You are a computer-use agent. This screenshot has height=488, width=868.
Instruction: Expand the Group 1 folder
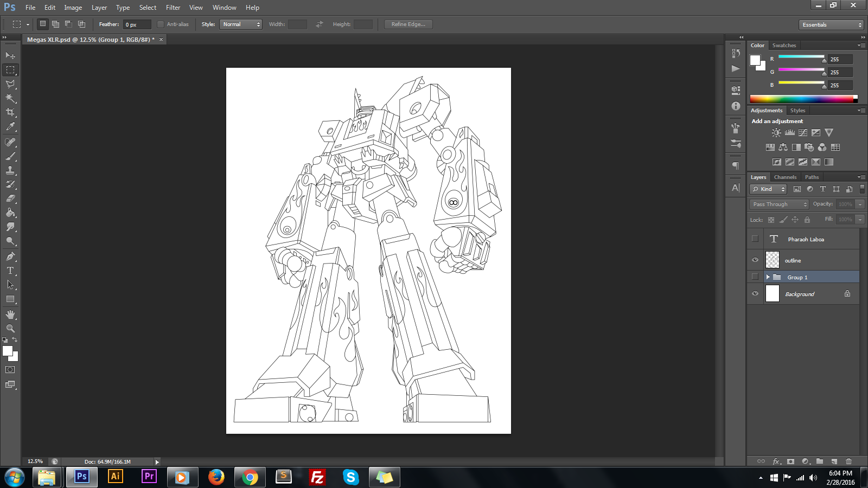pos(768,277)
